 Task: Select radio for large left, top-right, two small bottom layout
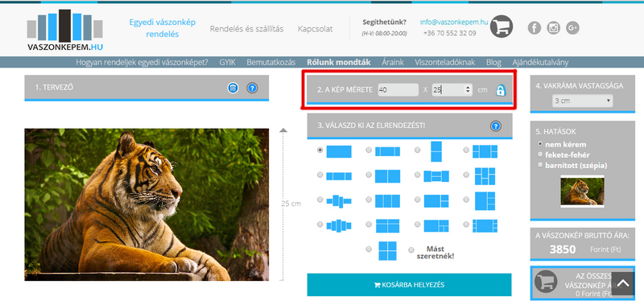point(417,225)
